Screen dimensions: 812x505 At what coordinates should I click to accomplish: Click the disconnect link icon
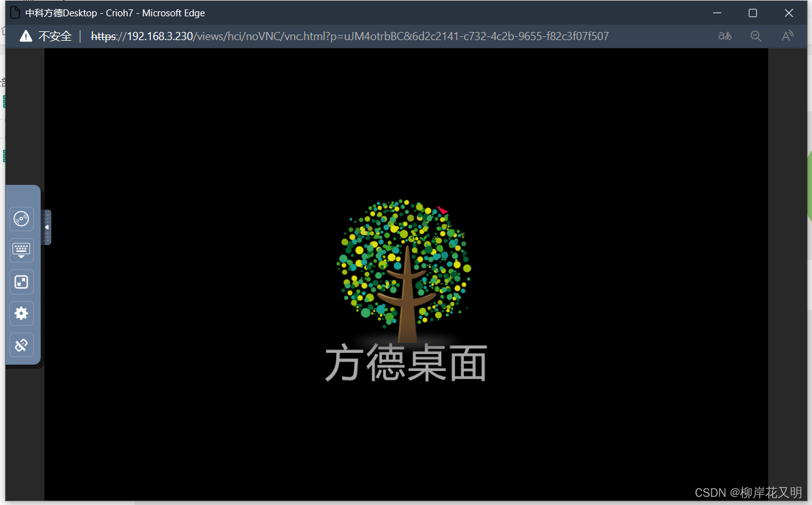[21, 345]
